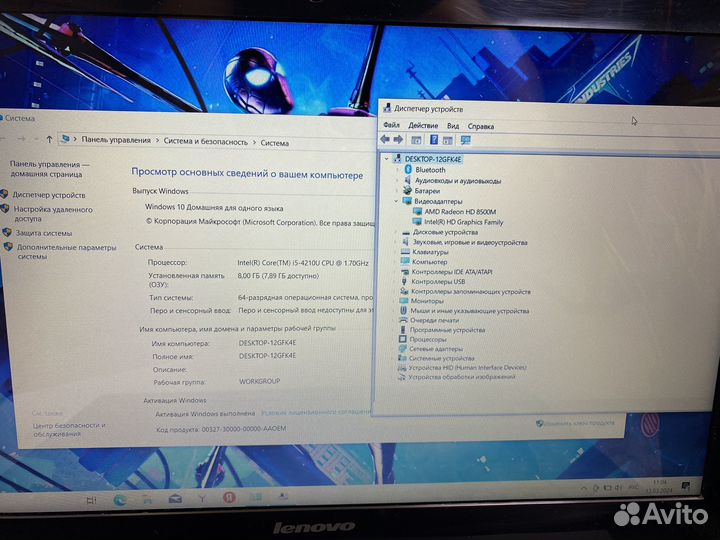
Task: Launch Microsoft Edge from the taskbar
Action: click(x=120, y=500)
